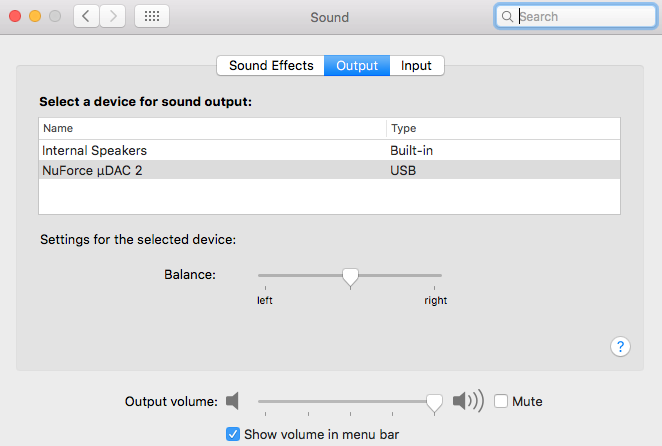Open the help question mark button
The height and width of the screenshot is (446, 662).
coord(620,347)
